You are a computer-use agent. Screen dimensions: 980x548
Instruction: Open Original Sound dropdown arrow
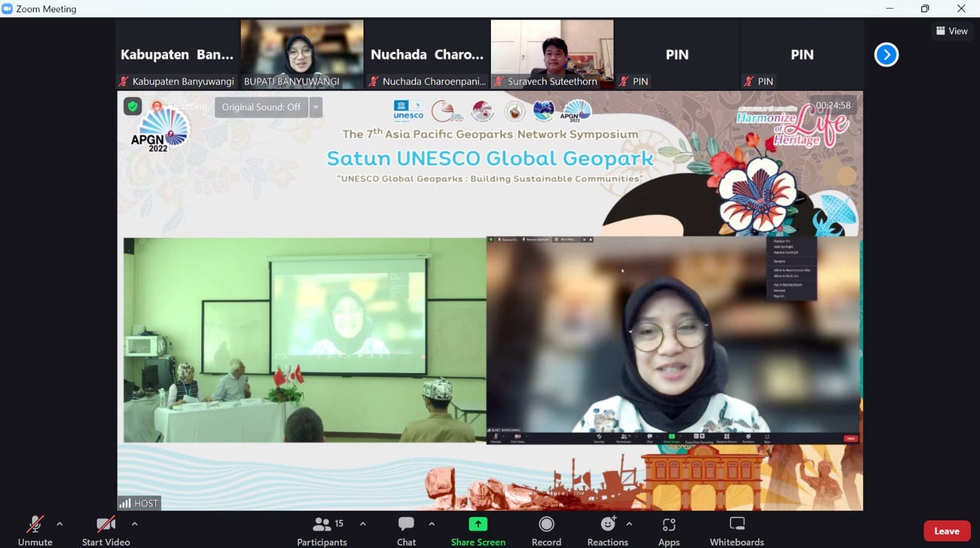(316, 107)
